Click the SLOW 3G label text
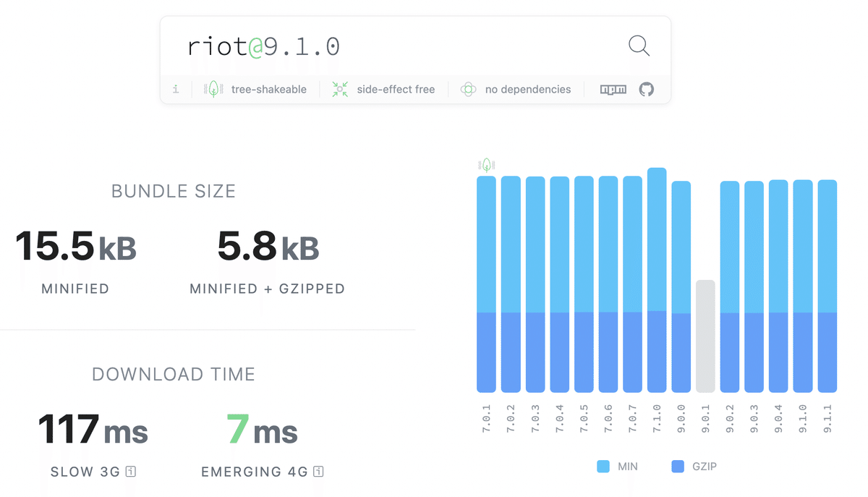This screenshot has height=497, width=868. click(x=85, y=472)
